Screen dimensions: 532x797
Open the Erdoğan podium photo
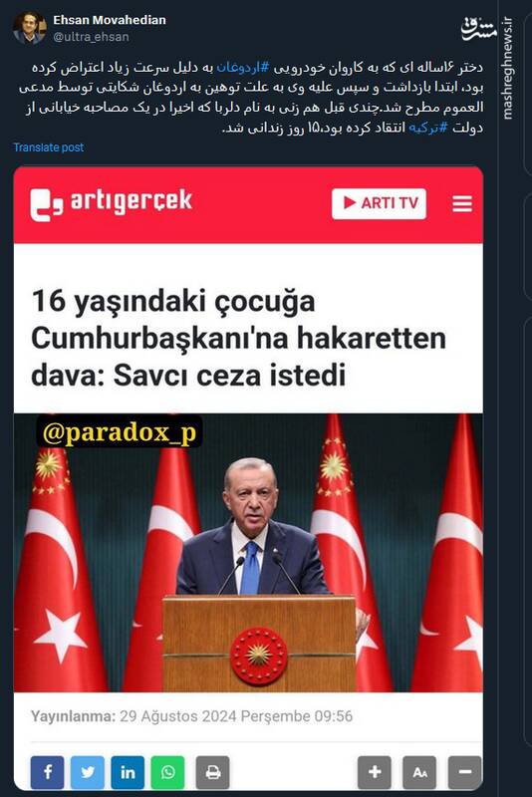[x=248, y=553]
